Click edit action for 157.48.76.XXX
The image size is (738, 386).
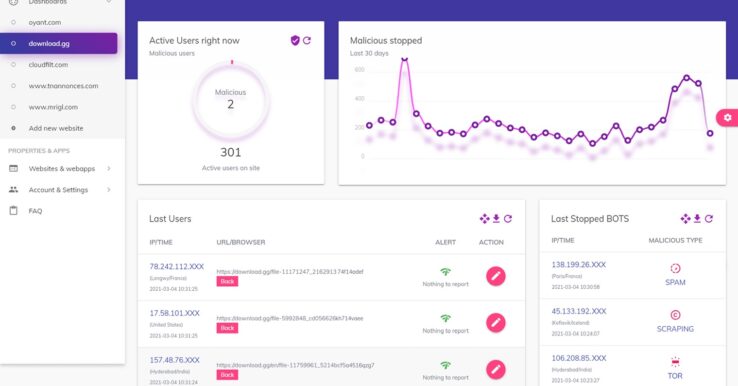point(496,370)
